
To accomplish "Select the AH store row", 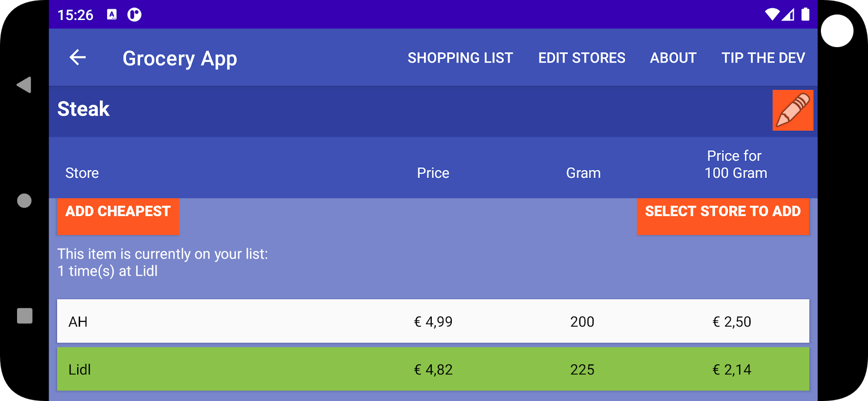I will [x=433, y=321].
